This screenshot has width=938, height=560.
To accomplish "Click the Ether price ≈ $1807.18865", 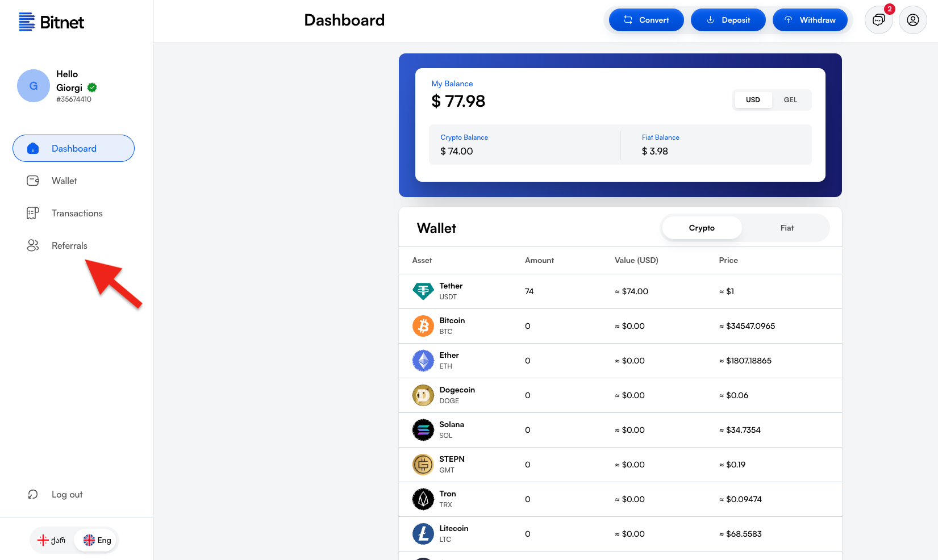I will [745, 361].
